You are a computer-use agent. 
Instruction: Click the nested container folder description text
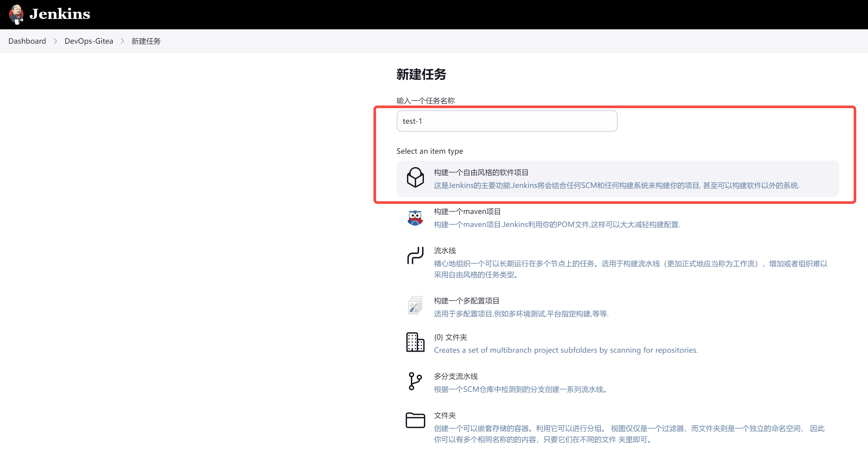click(629, 434)
